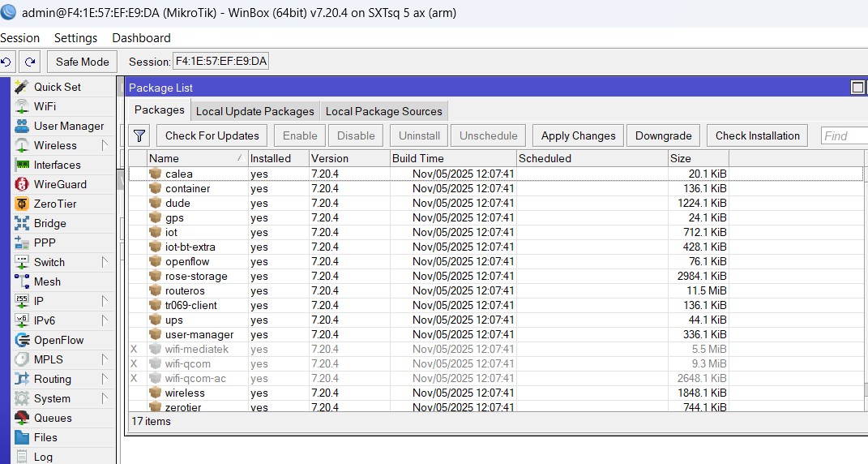
Task: Select the wifi-mediatek package row
Action: pos(496,350)
